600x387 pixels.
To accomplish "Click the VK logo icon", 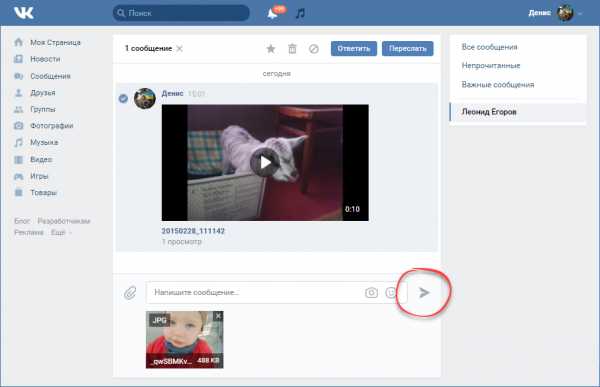I will click(x=24, y=13).
